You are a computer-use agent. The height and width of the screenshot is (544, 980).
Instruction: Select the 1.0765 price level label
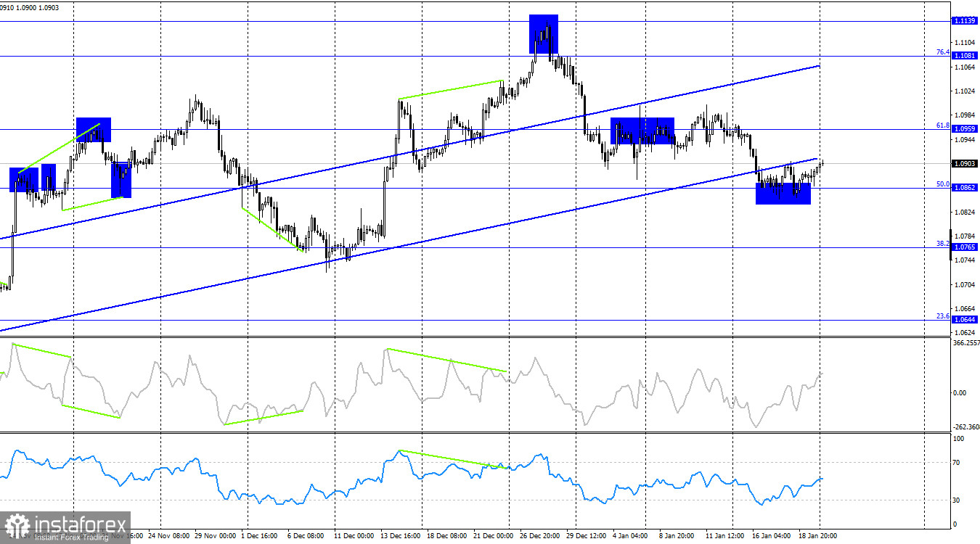point(965,247)
